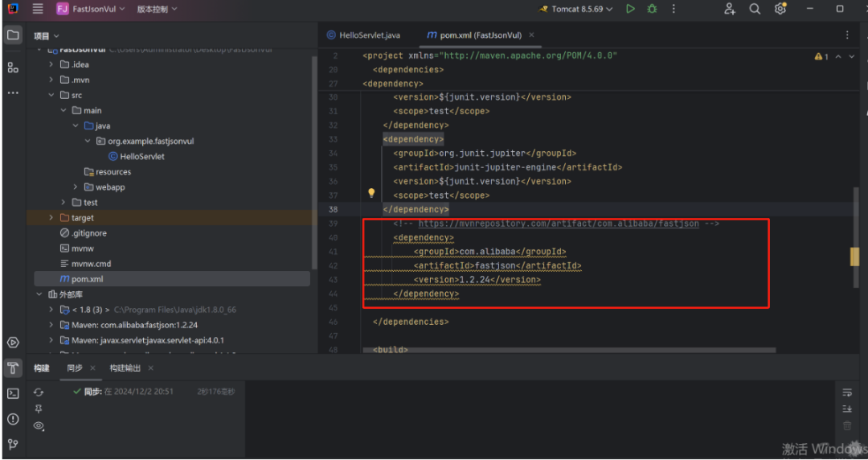
Task: Close the pom.xml editor tab
Action: pyautogui.click(x=531, y=35)
